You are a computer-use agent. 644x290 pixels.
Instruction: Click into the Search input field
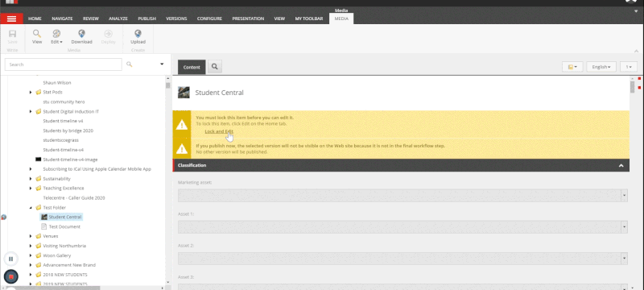pyautogui.click(x=64, y=64)
